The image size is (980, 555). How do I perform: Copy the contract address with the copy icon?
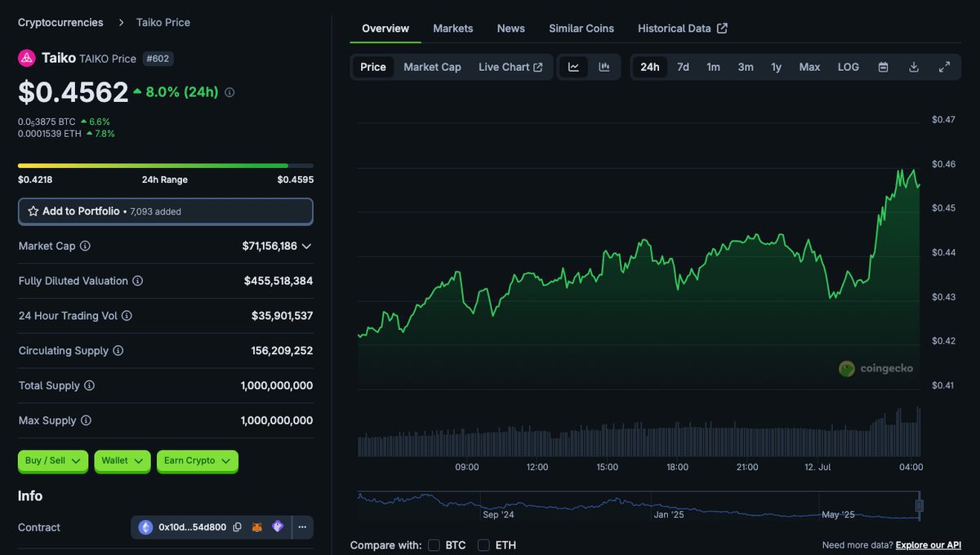tap(237, 527)
